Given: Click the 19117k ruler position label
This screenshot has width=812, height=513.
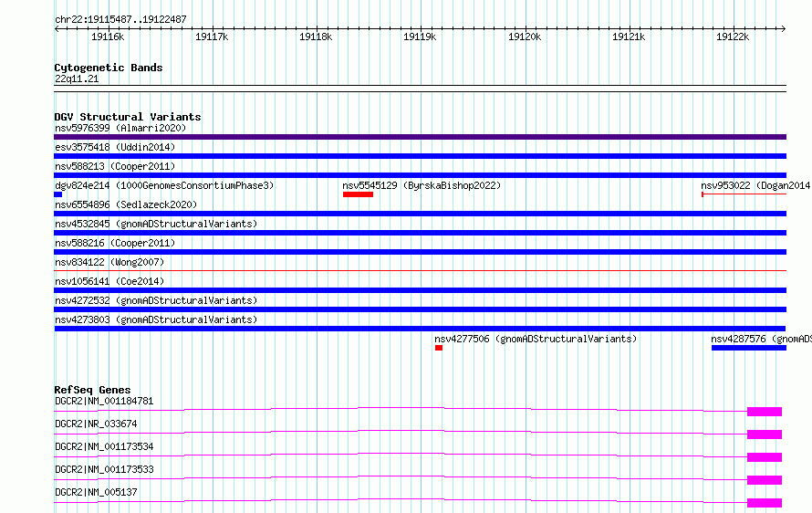Looking at the screenshot, I should point(212,37).
